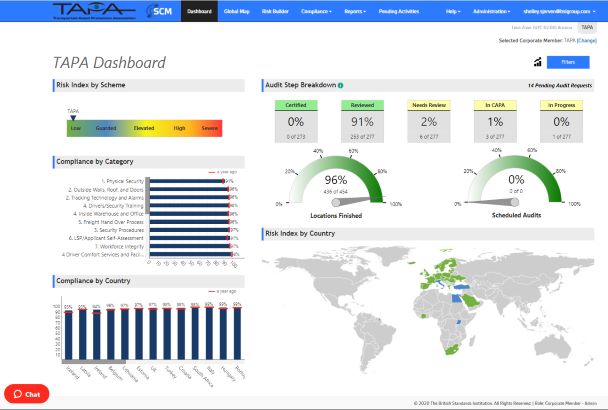608x410 pixels.
Task: Click the Severe zone on risk index bar
Action: [209, 128]
